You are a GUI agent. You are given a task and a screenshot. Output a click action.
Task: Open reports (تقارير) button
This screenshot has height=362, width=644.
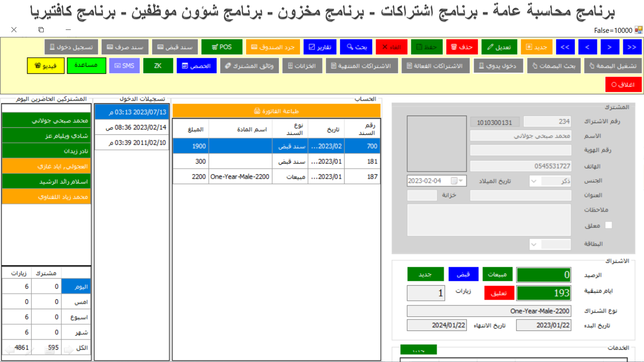point(320,47)
